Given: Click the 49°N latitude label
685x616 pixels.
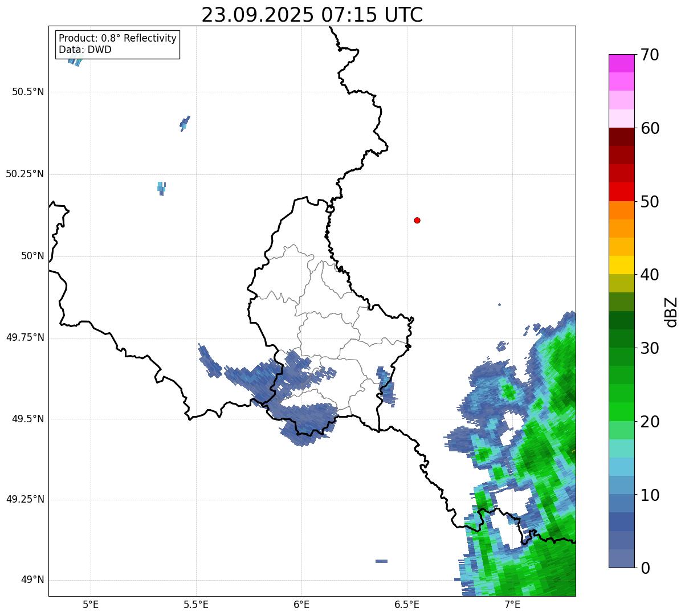Looking at the screenshot, I should 32,580.
